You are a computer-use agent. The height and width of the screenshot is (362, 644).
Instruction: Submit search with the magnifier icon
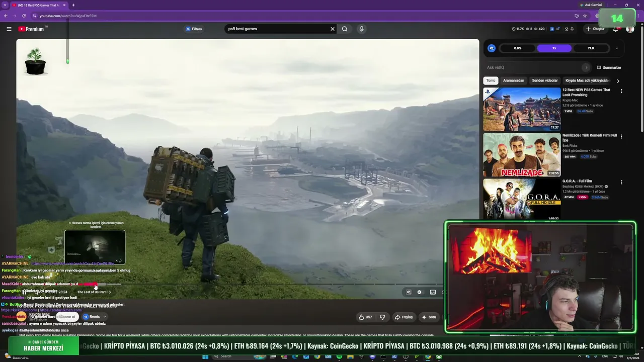click(x=345, y=29)
